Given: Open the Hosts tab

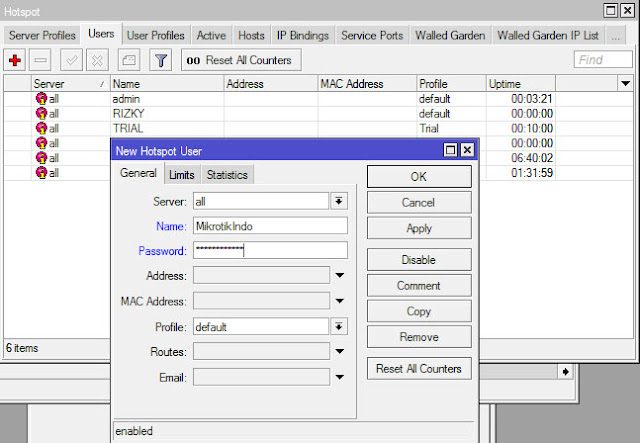Looking at the screenshot, I should (x=251, y=36).
